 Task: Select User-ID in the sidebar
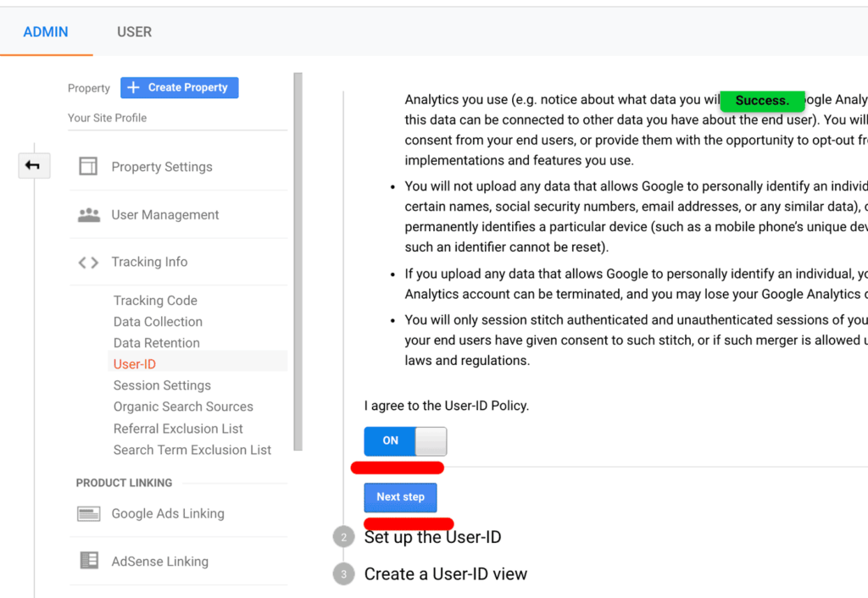(x=134, y=363)
